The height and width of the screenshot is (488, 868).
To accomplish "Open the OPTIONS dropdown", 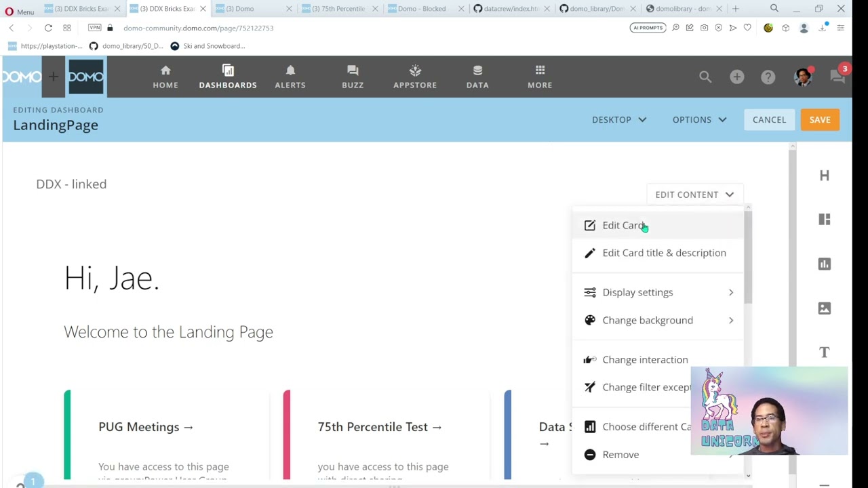I will (699, 120).
